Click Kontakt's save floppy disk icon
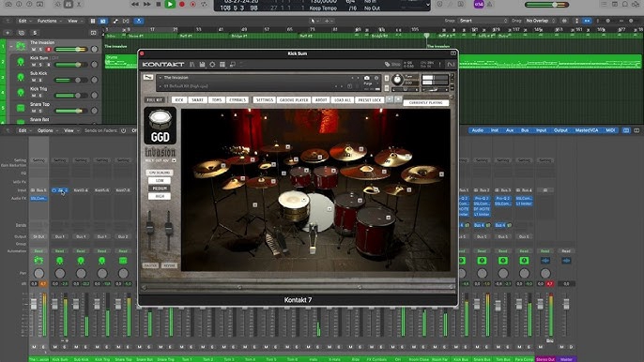This screenshot has width=644, height=362. click(202, 65)
